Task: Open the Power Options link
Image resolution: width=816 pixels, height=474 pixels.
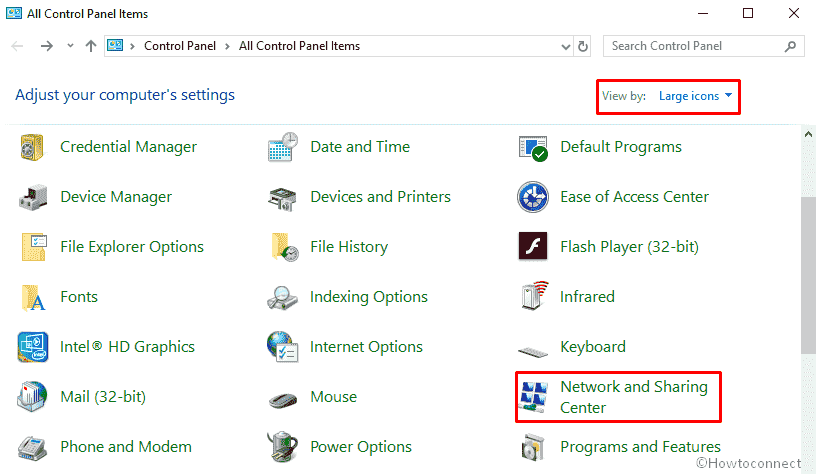Action: pos(361,447)
